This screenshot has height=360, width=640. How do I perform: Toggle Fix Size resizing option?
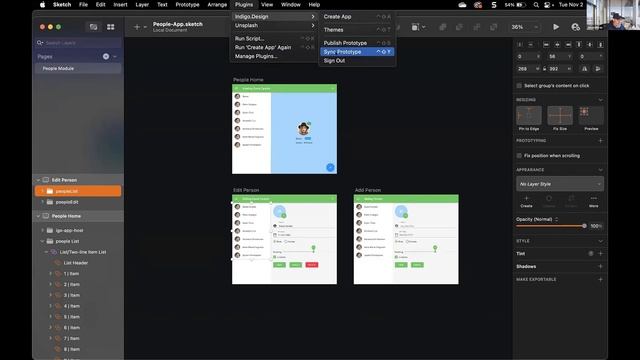(x=560, y=116)
